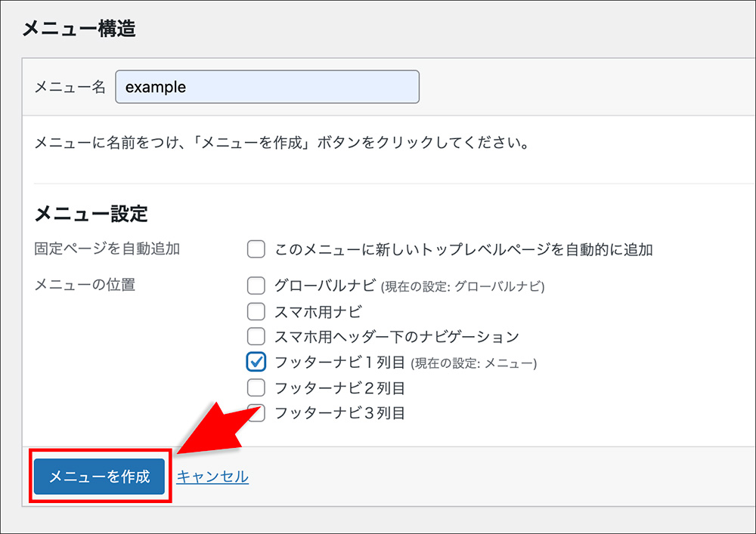Click the キャンセル link
This screenshot has width=756, height=534.
[x=212, y=477]
